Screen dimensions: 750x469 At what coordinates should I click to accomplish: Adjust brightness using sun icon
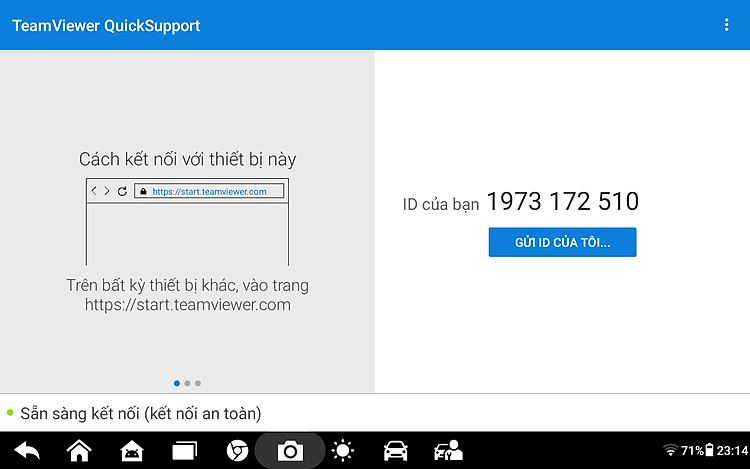click(342, 451)
